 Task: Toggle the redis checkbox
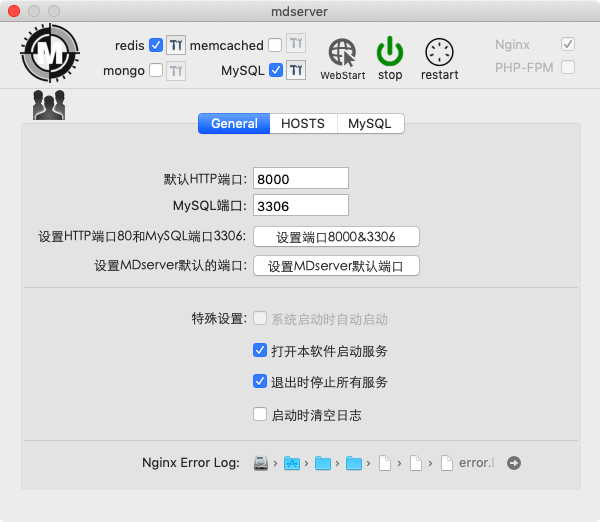click(156, 45)
